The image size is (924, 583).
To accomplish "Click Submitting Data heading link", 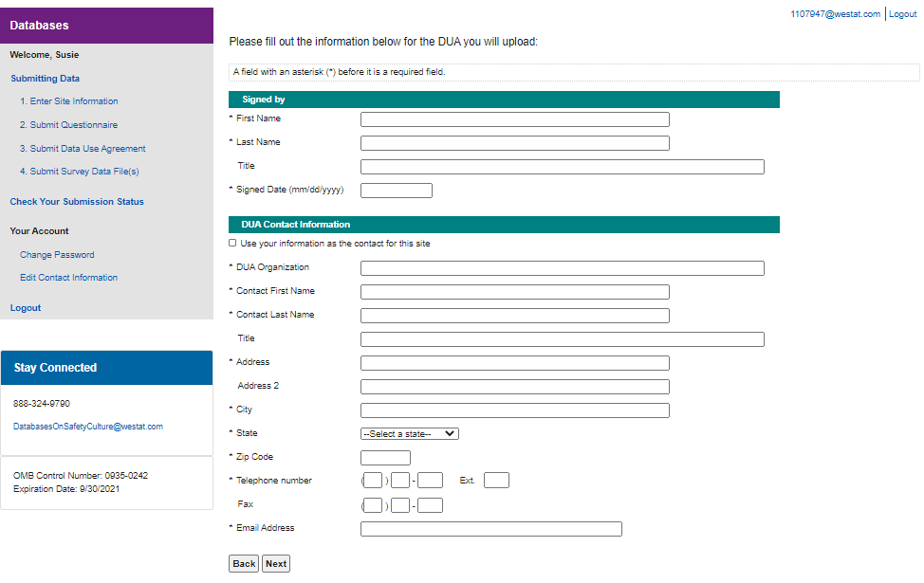I will [x=45, y=79].
